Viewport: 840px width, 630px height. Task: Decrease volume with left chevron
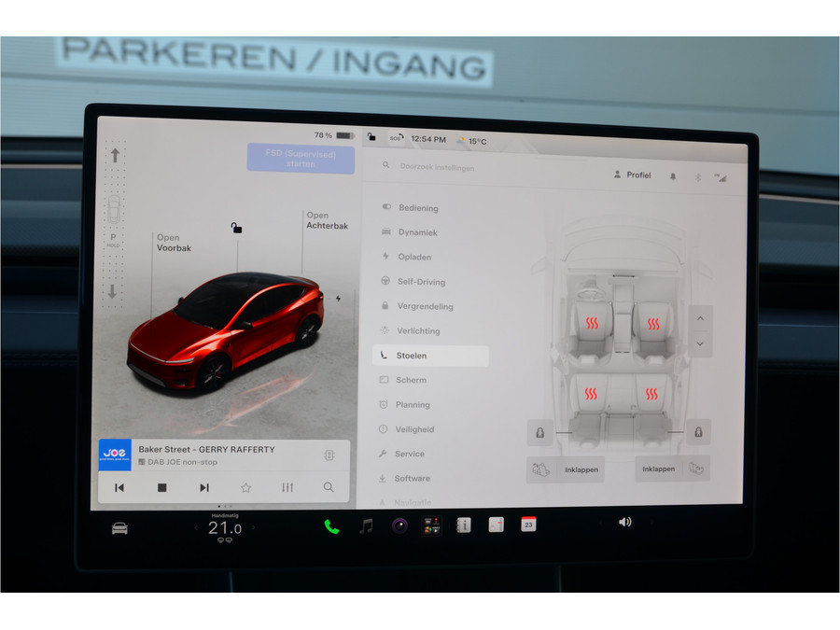[x=600, y=523]
